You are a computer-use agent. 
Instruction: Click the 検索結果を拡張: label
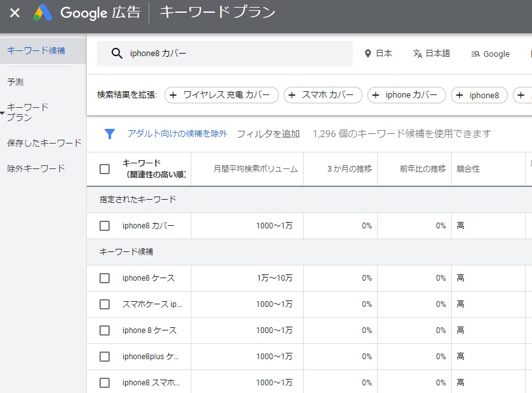(x=127, y=94)
